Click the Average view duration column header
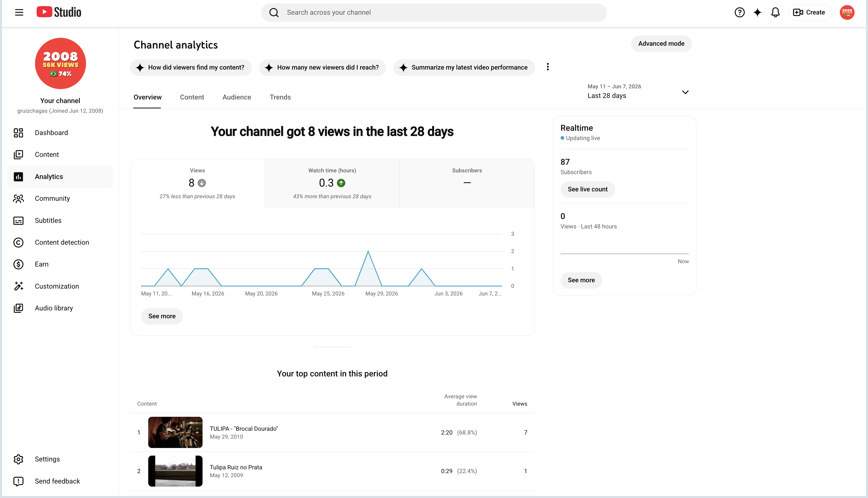This screenshot has width=868, height=498. point(460,400)
